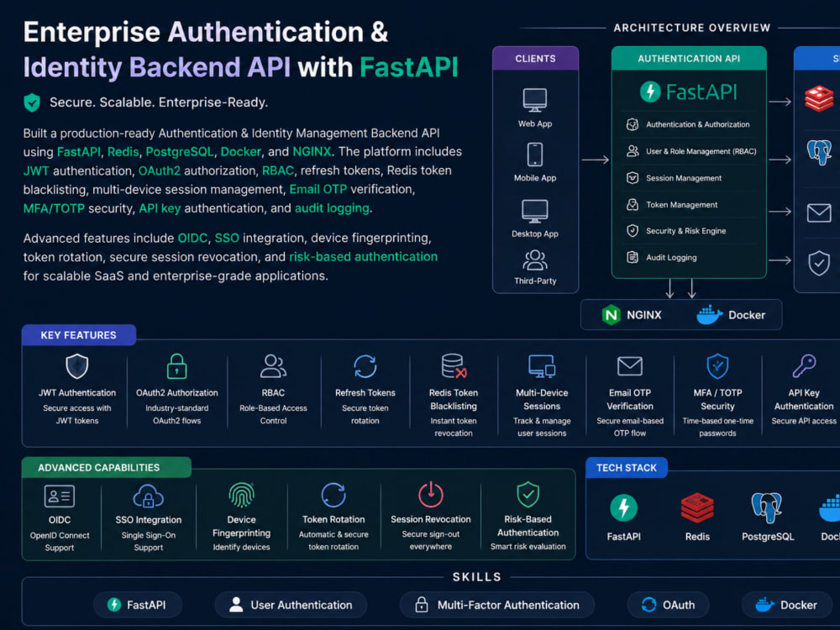Click the Risk-Based Authentication shield icon
Viewport: 840px width, 630px height.
[x=528, y=495]
